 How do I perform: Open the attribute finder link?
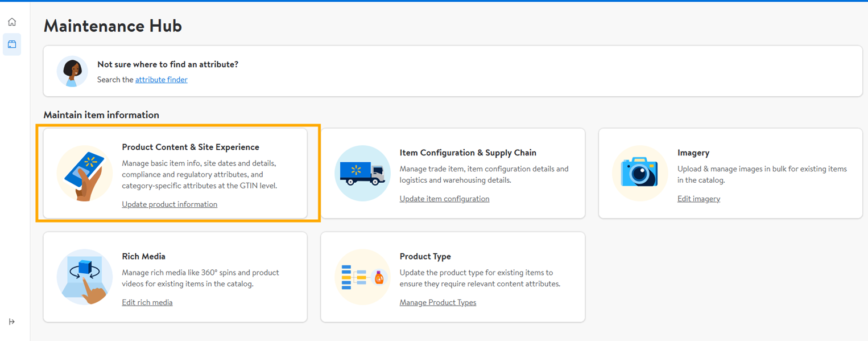162,80
